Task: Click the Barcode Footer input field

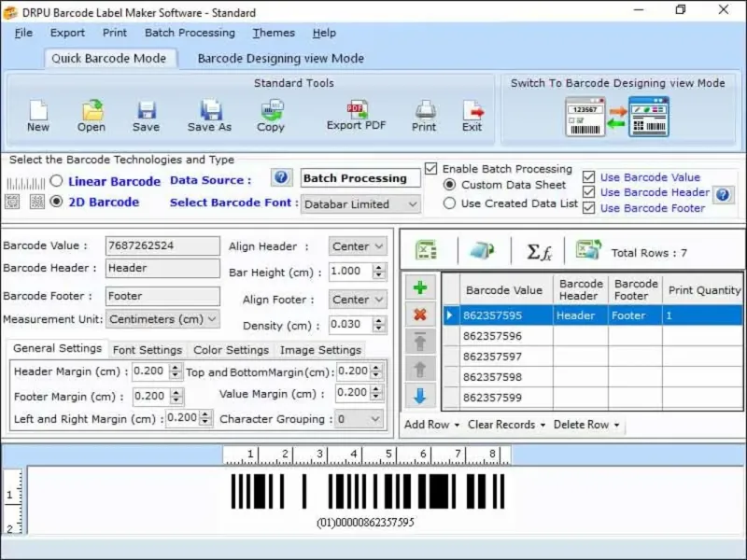Action: tap(162, 296)
